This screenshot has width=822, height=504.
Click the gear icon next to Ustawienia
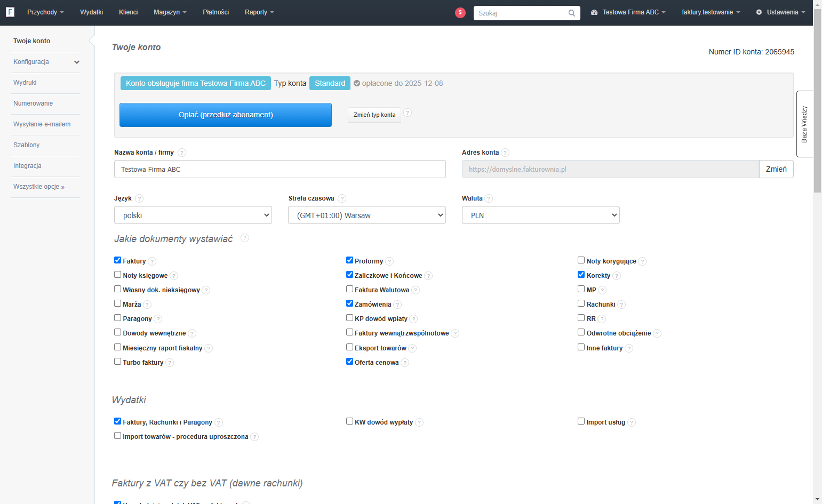pyautogui.click(x=759, y=12)
